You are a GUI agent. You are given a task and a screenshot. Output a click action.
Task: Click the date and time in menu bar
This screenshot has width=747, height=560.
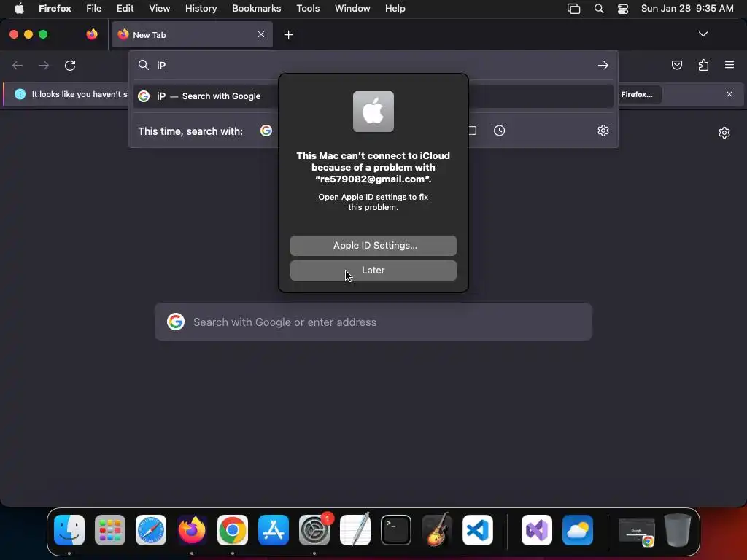pyautogui.click(x=687, y=9)
